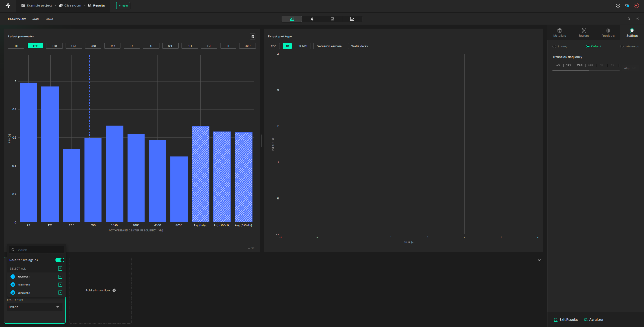Click the Receiver 2 numbered badge

click(x=13, y=285)
